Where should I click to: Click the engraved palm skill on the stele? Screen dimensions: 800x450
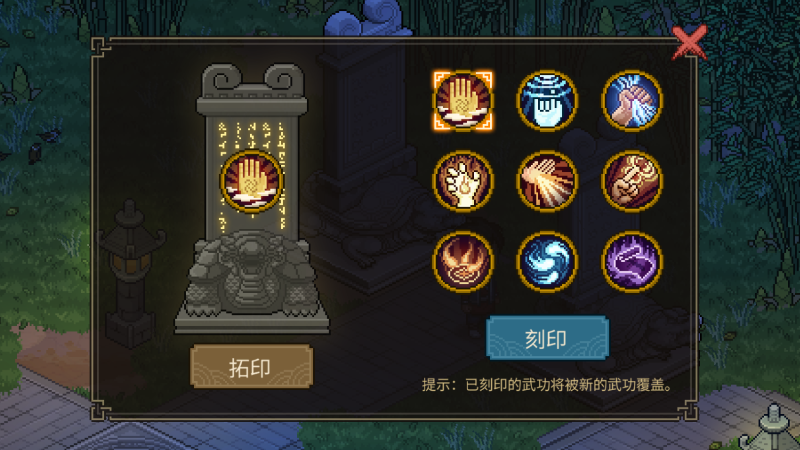[251, 181]
